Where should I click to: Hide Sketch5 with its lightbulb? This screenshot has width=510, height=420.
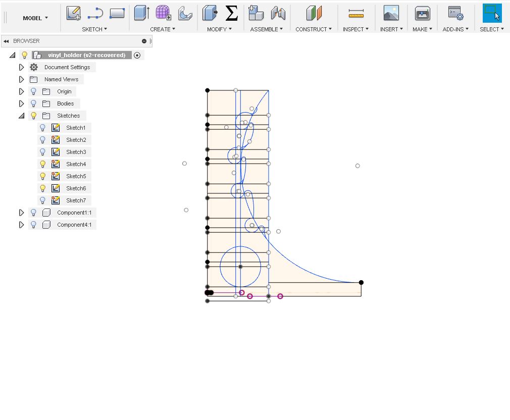pos(43,176)
